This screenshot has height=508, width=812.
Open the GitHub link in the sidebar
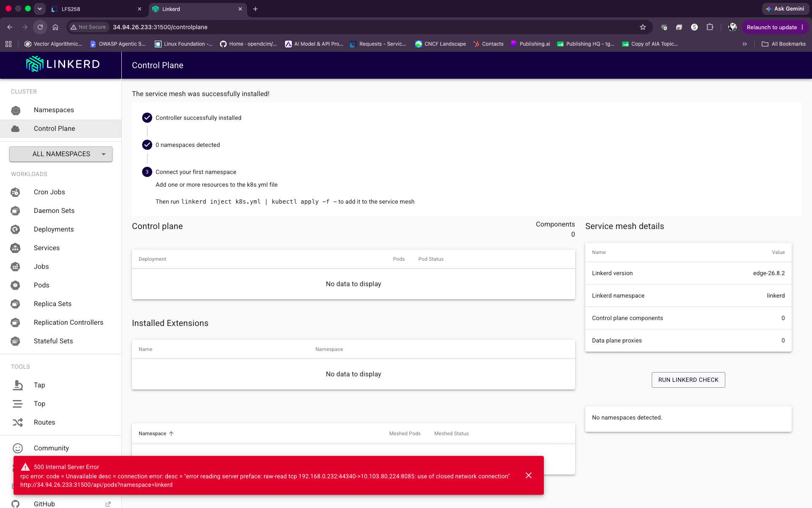(x=61, y=504)
